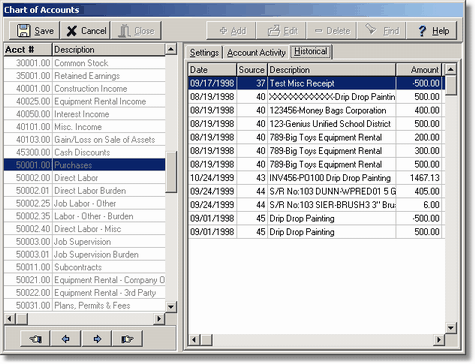The image size is (475, 364).
Task: Select account 30001.00 Common Stock
Action: [85, 63]
